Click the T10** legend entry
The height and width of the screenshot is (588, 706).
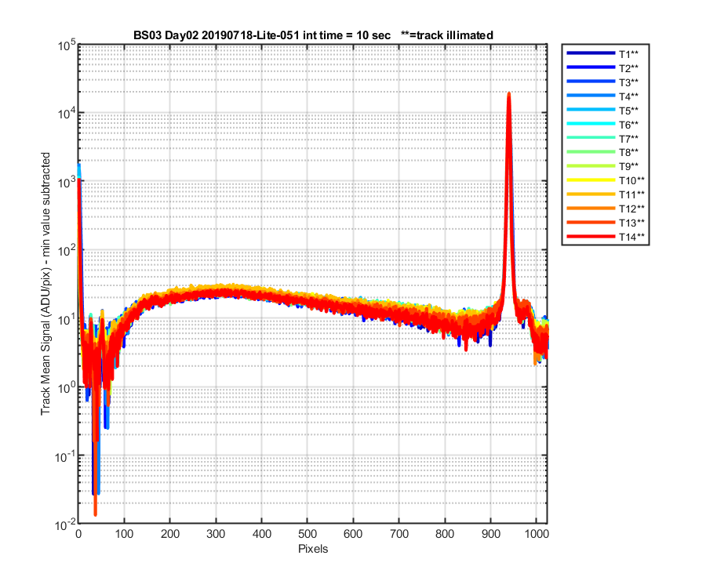point(606,181)
